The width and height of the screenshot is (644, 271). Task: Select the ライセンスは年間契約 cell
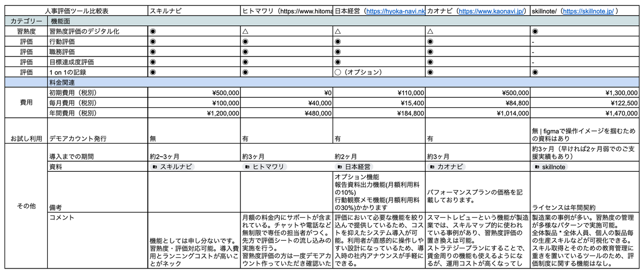point(585,192)
